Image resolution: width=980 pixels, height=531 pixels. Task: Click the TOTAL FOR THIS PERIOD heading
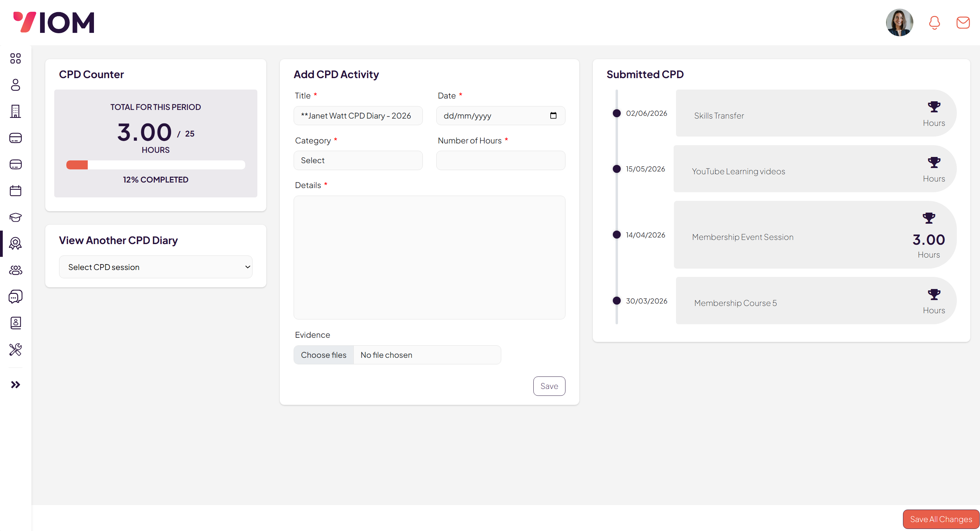coord(155,108)
